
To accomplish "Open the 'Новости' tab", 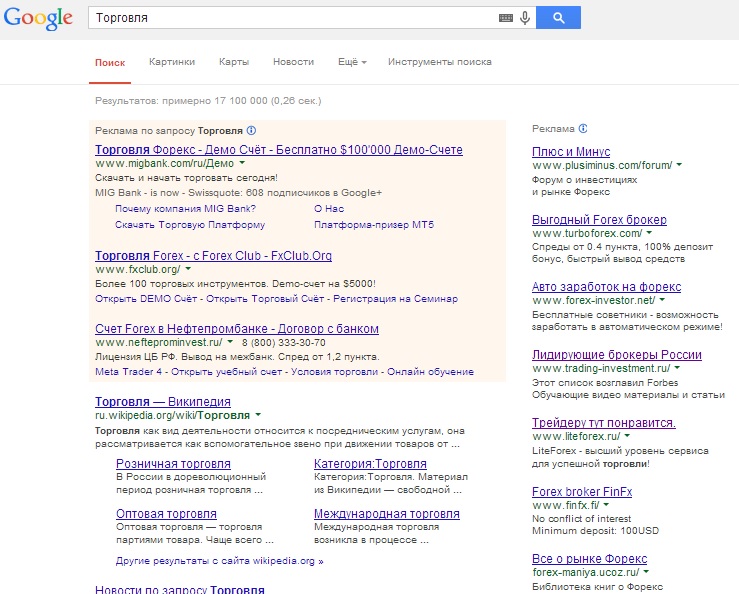I will pyautogui.click(x=293, y=62).
